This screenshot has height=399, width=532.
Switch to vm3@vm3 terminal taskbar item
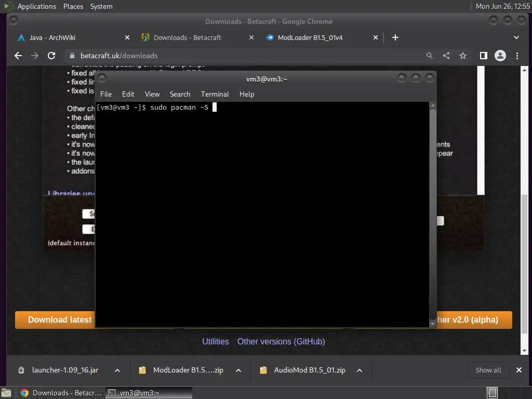coord(149,393)
